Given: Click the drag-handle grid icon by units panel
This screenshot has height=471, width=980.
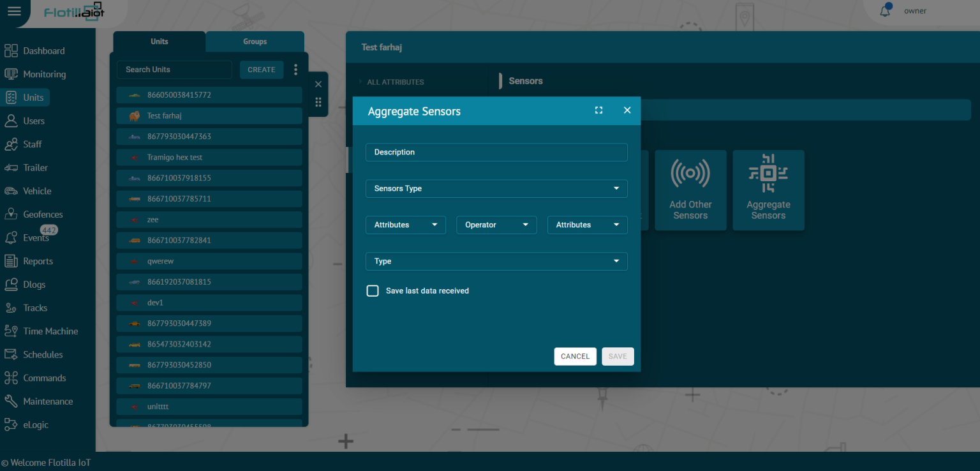Looking at the screenshot, I should click(318, 102).
